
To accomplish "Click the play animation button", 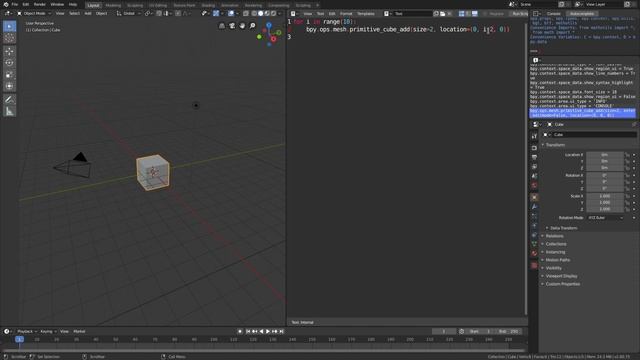I will (268, 331).
